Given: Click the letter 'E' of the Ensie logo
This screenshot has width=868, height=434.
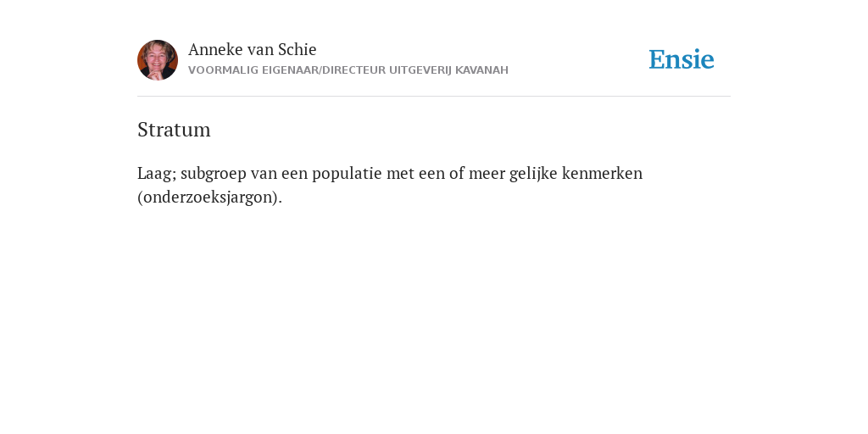Looking at the screenshot, I should click(657, 60).
